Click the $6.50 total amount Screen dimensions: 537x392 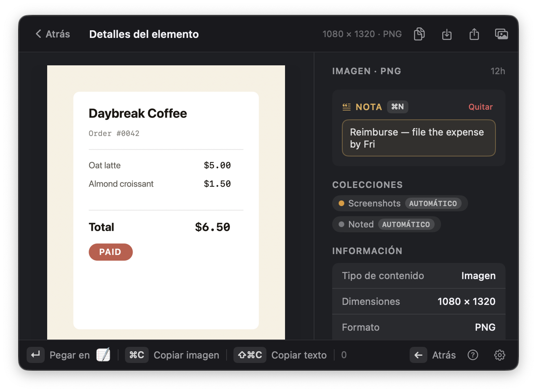click(212, 227)
